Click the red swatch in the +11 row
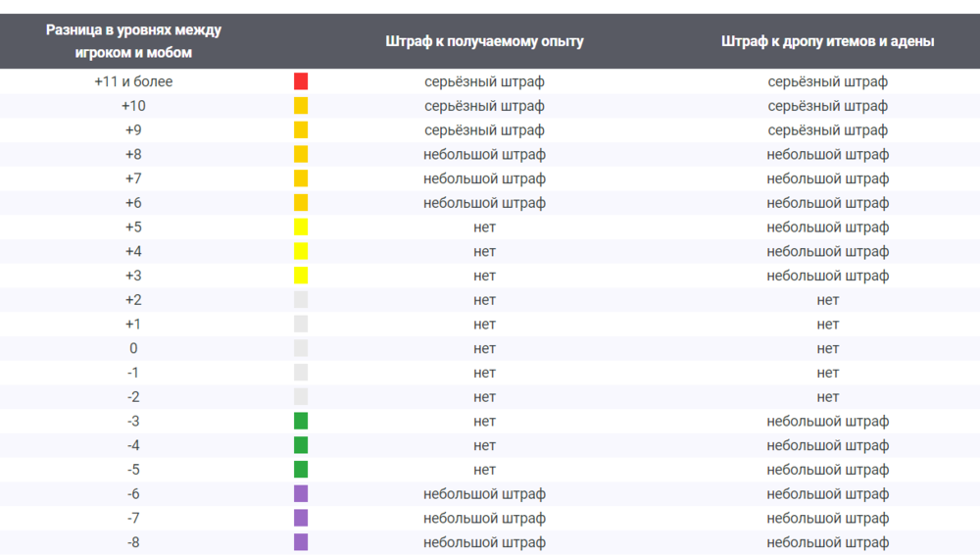980x557 pixels. click(x=301, y=81)
